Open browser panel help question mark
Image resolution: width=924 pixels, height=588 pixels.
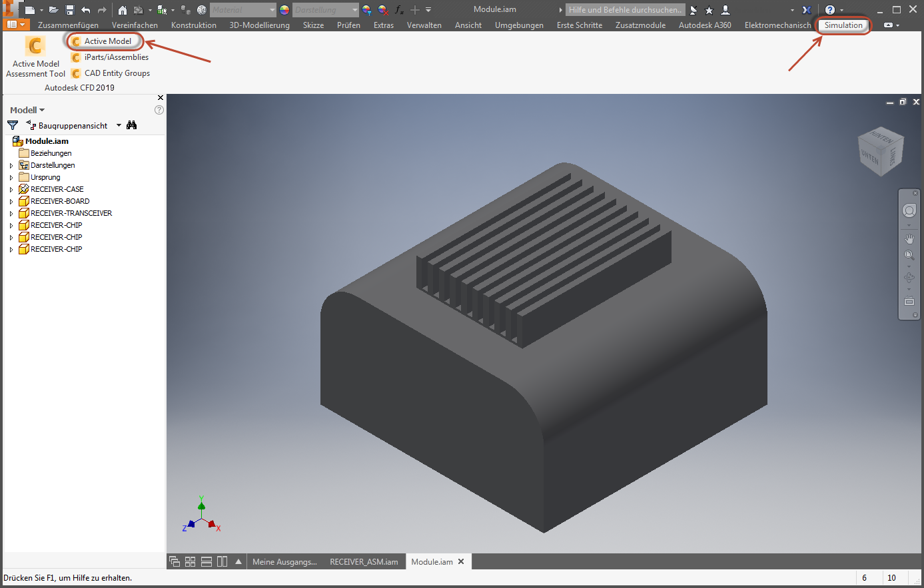(159, 110)
